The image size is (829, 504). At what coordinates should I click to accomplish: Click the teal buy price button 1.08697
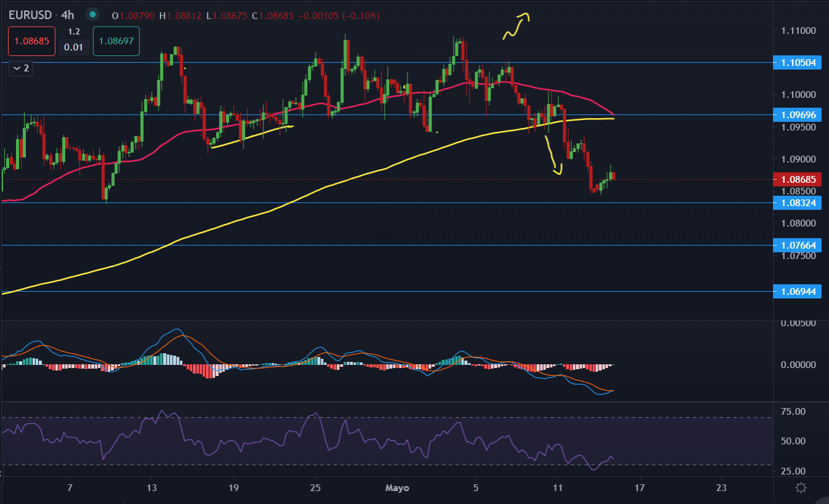(116, 42)
